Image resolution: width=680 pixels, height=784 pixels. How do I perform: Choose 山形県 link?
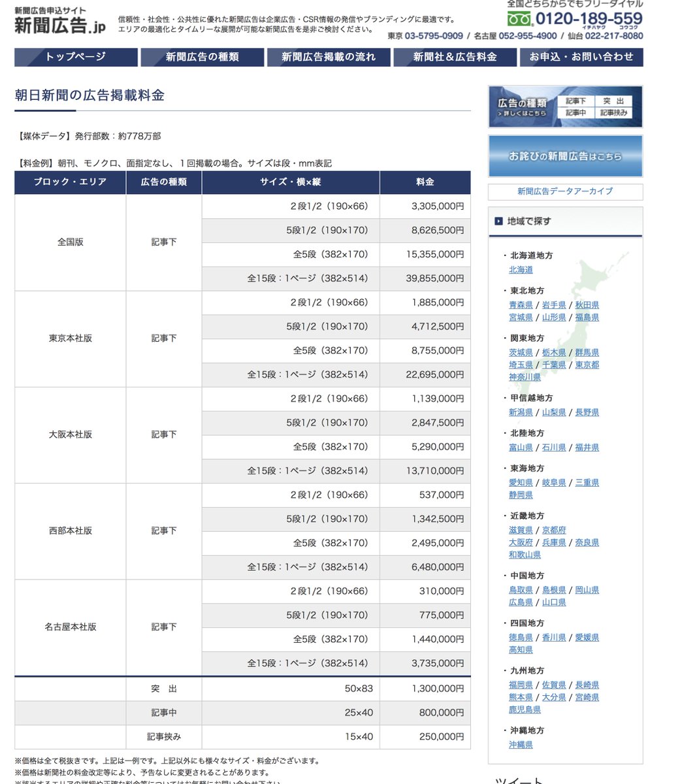(x=555, y=318)
